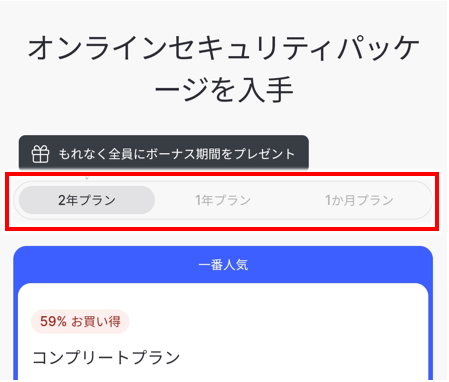Switch to the 1年プラン tab

tap(223, 200)
